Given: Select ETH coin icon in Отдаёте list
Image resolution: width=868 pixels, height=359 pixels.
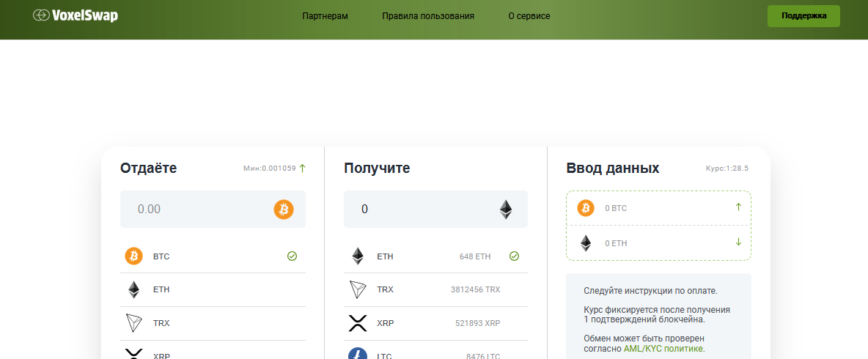Looking at the screenshot, I should pyautogui.click(x=133, y=289).
